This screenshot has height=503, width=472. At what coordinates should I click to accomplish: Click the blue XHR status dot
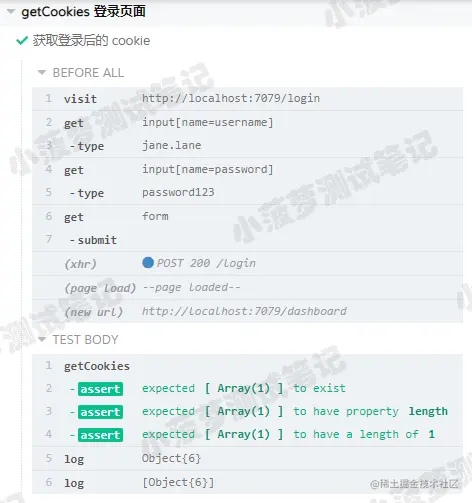[148, 263]
